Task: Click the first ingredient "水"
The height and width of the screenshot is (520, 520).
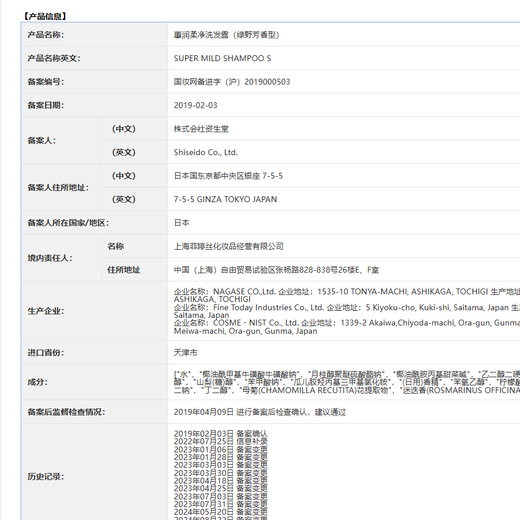Action: point(184,374)
